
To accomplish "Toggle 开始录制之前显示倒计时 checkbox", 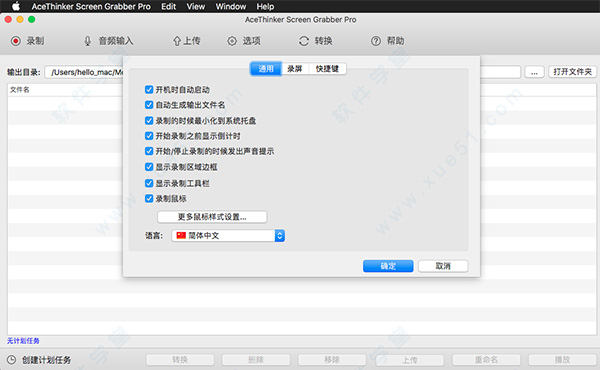I will click(x=149, y=136).
